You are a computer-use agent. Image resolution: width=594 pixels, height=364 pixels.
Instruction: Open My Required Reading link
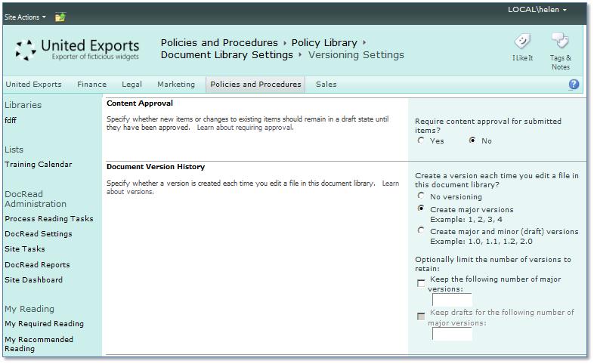pyautogui.click(x=44, y=324)
